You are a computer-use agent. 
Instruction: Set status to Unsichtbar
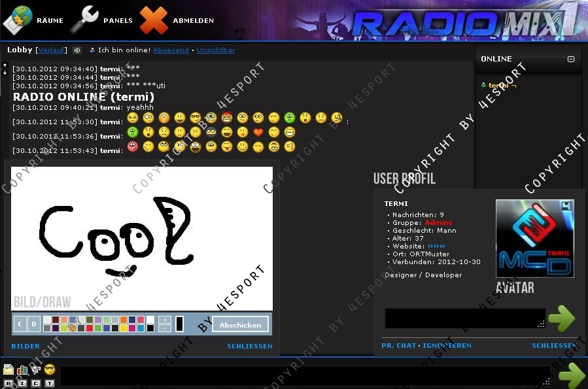[x=216, y=50]
